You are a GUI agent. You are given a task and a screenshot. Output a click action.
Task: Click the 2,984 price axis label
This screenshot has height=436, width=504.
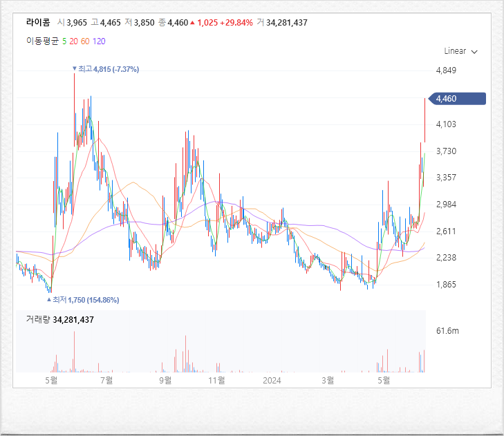pyautogui.click(x=446, y=205)
